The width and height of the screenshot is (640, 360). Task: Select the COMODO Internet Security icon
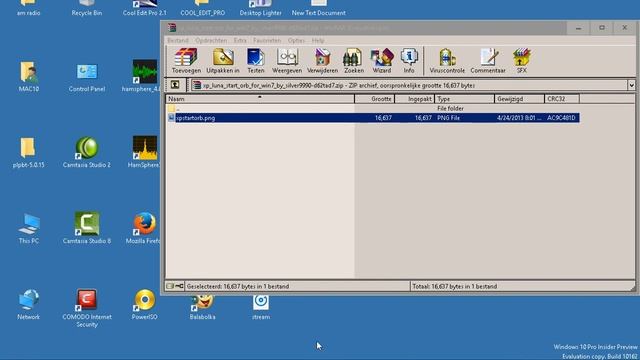87,308
